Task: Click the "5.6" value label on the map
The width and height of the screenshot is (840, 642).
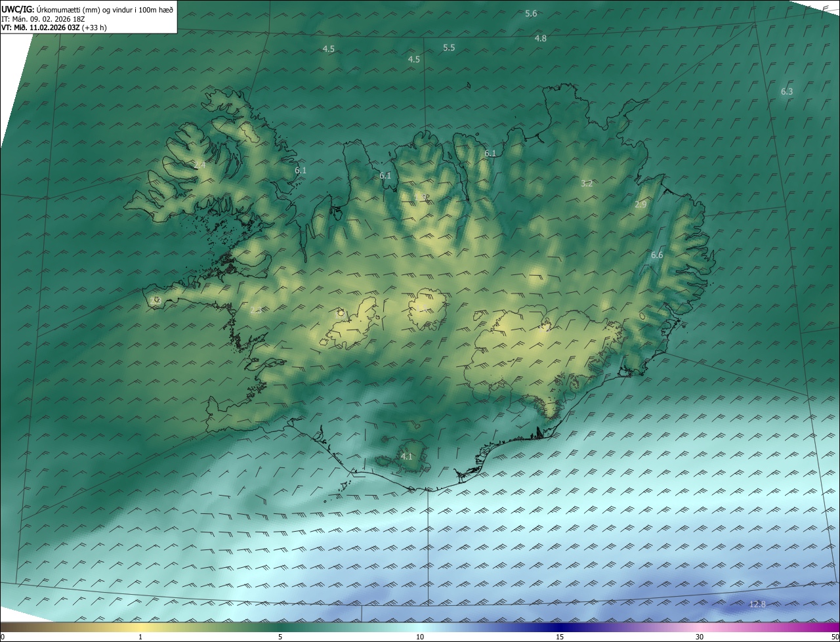Action: pos(532,14)
